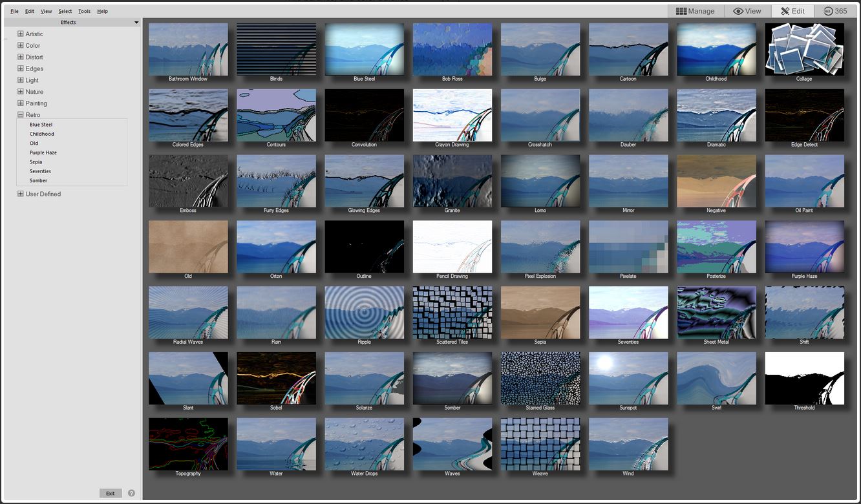The width and height of the screenshot is (861, 504).
Task: Open the Effects panel dropdown arrow
Action: [136, 23]
